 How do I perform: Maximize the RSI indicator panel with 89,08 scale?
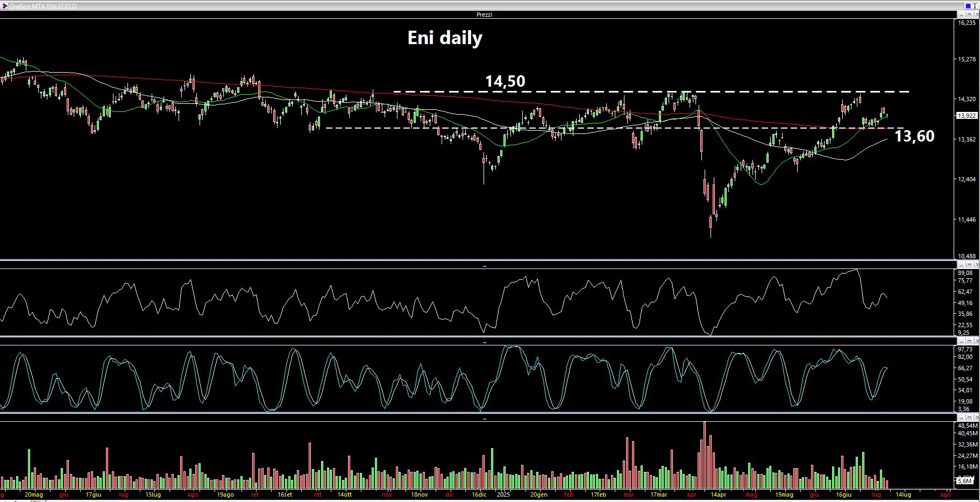(x=969, y=265)
